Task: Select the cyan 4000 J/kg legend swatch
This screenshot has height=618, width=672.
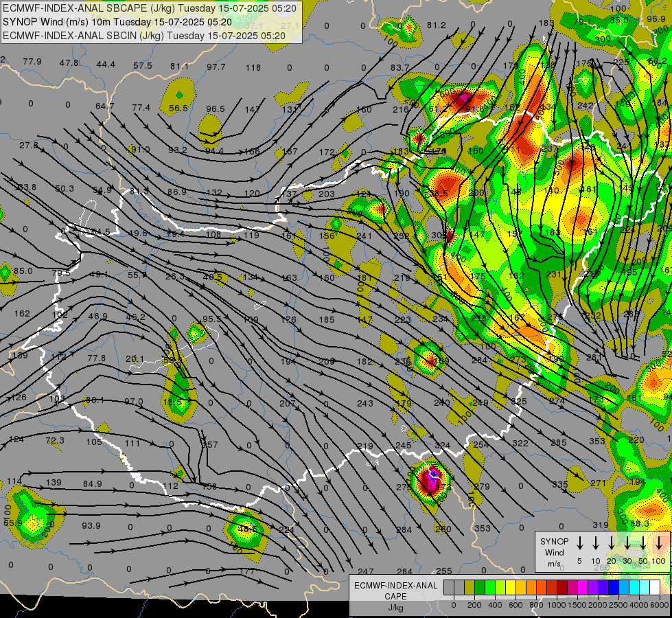Action: click(634, 588)
